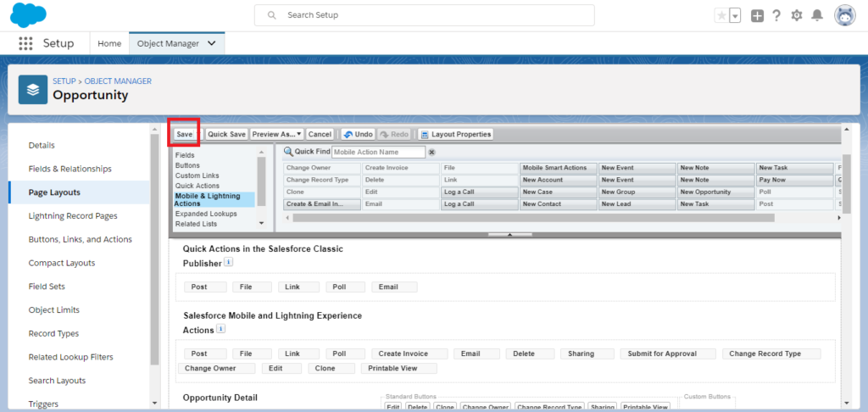
Task: Open the App Launcher grid icon
Action: [x=25, y=43]
